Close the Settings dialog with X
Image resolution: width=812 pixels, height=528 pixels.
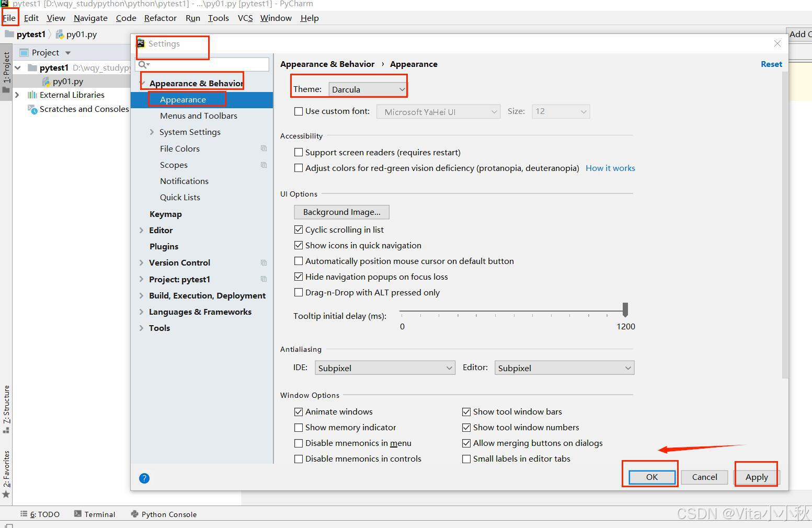tap(777, 43)
